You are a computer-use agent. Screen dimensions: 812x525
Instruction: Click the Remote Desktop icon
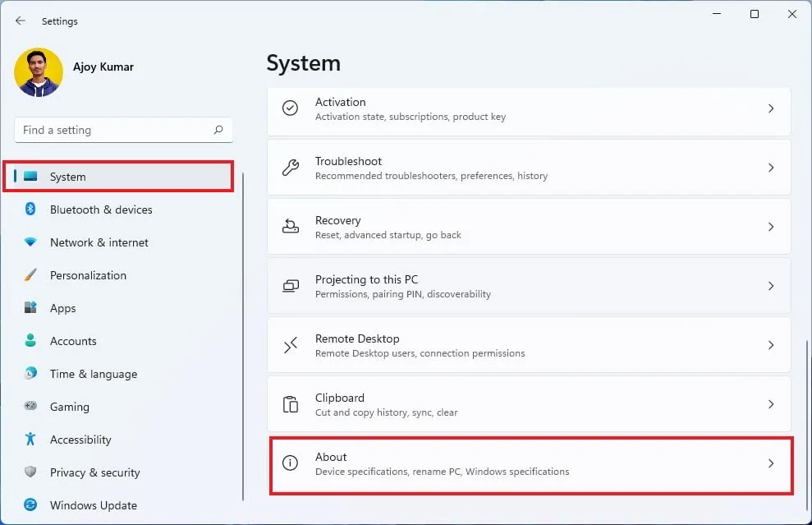(290, 344)
